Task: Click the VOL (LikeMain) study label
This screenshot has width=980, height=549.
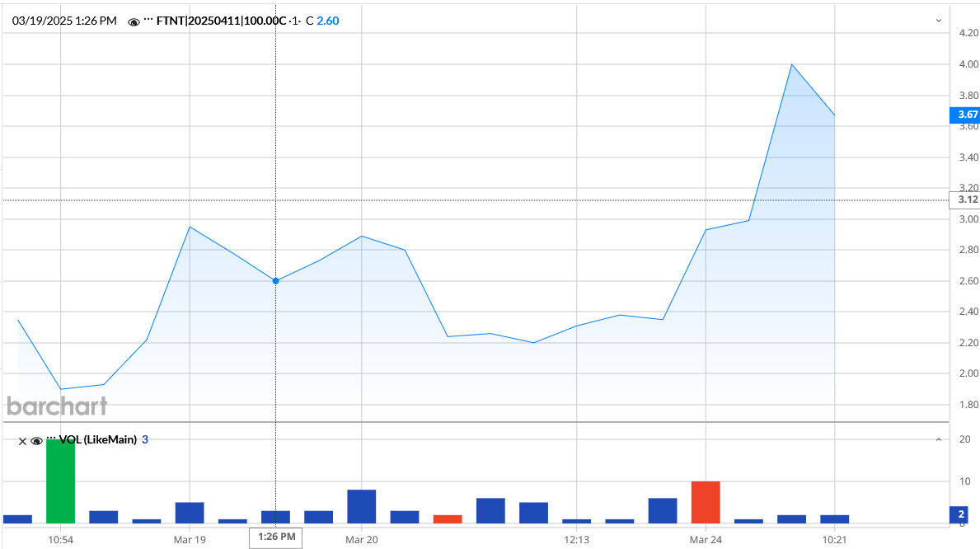Action: [x=97, y=440]
